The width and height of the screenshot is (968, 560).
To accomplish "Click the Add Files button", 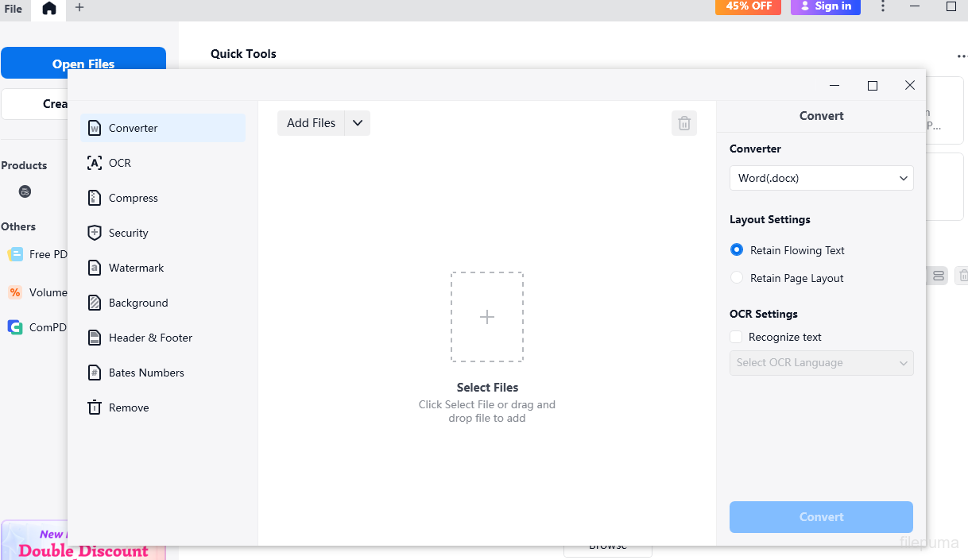I will (311, 123).
